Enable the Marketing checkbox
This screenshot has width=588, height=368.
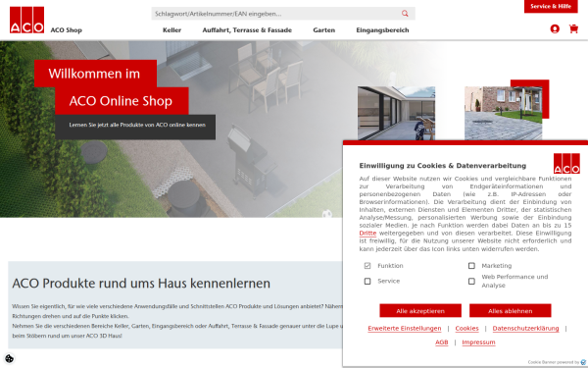(471, 266)
